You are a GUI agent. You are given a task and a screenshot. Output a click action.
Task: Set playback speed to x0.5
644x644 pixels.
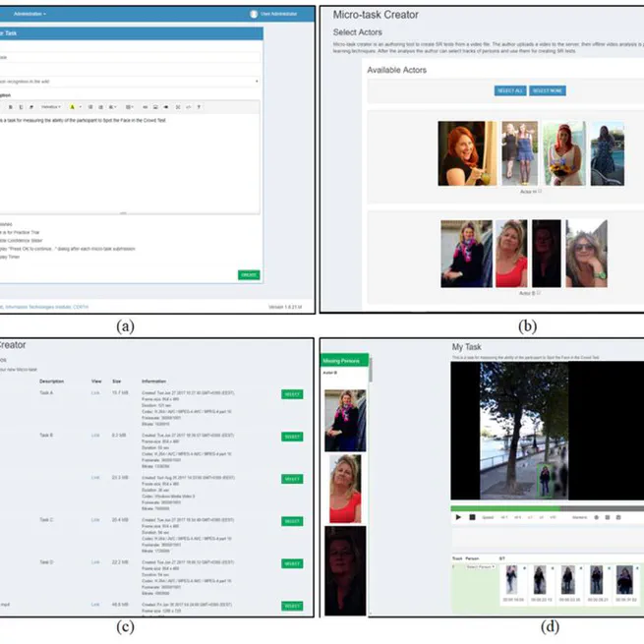click(x=517, y=517)
